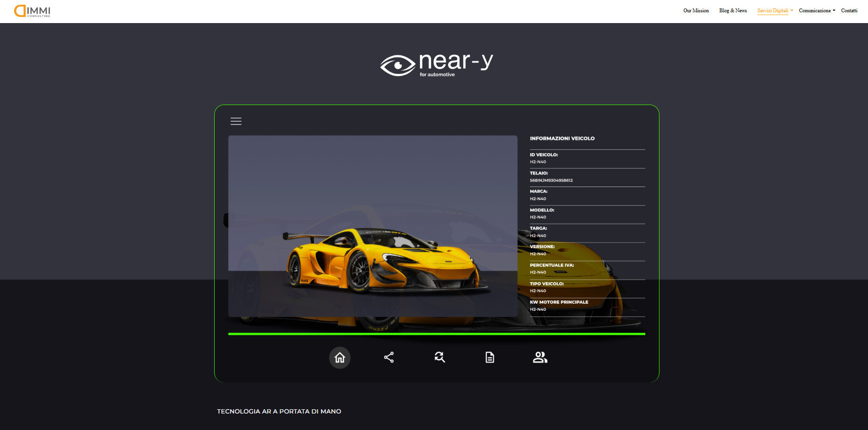Click the TIPO VEICOLO label
This screenshot has height=430, width=868.
tap(547, 284)
